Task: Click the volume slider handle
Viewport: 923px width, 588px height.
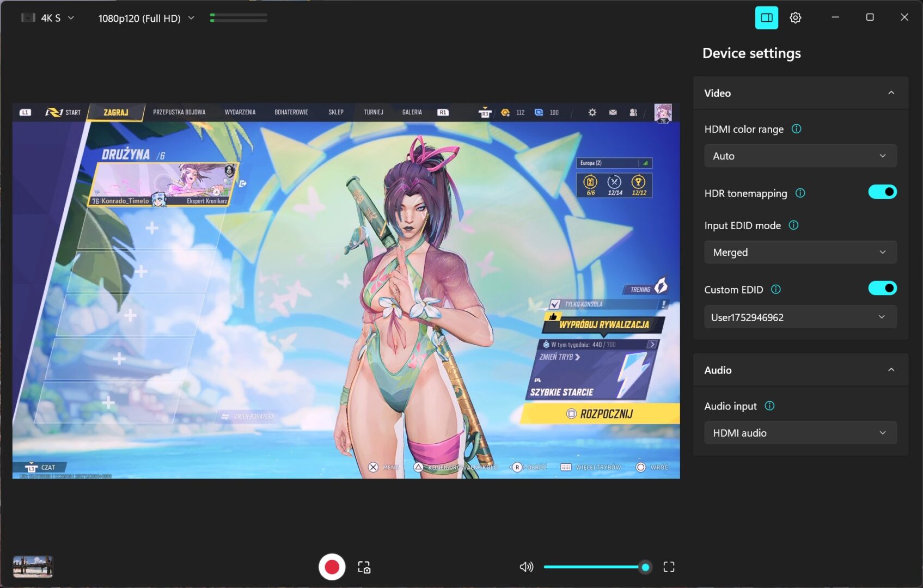Action: (645, 567)
